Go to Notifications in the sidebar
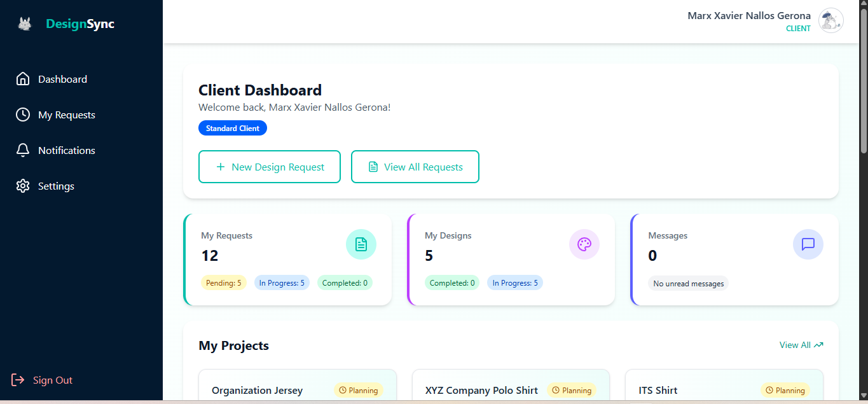 click(66, 151)
